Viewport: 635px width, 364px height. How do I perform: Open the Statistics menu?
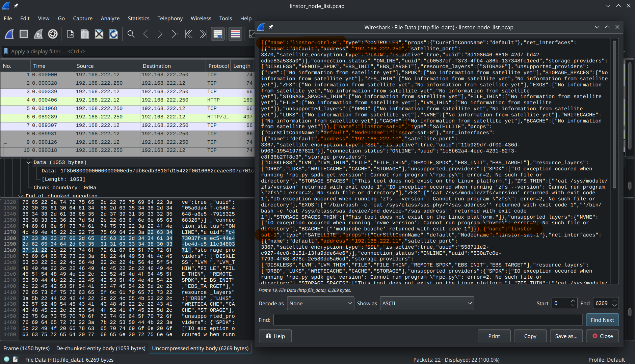138,18
